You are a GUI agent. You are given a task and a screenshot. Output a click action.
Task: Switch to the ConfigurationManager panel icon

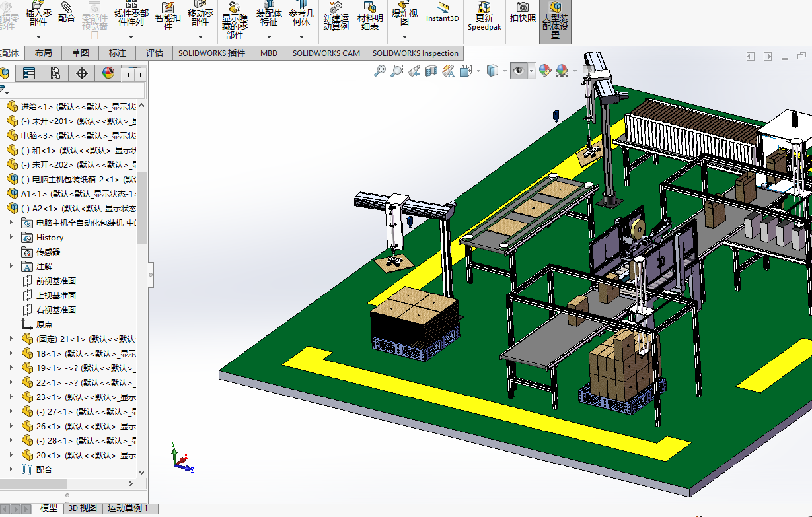point(55,73)
